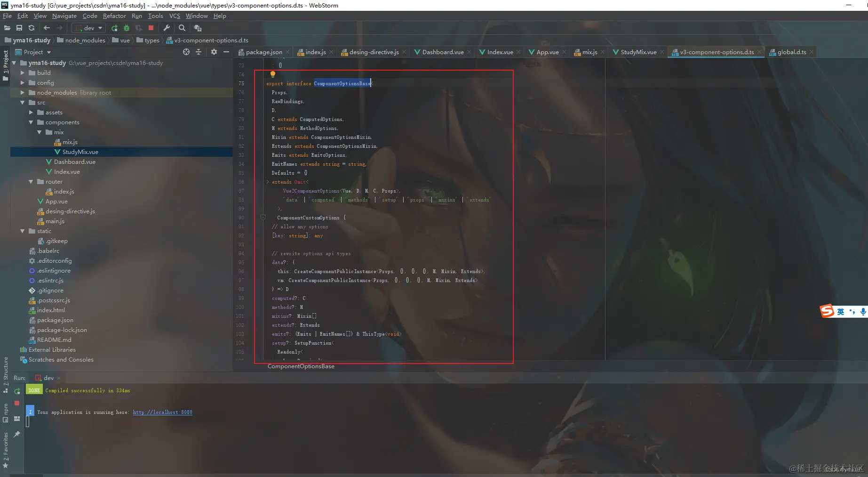Expand the assets folder

click(x=31, y=113)
